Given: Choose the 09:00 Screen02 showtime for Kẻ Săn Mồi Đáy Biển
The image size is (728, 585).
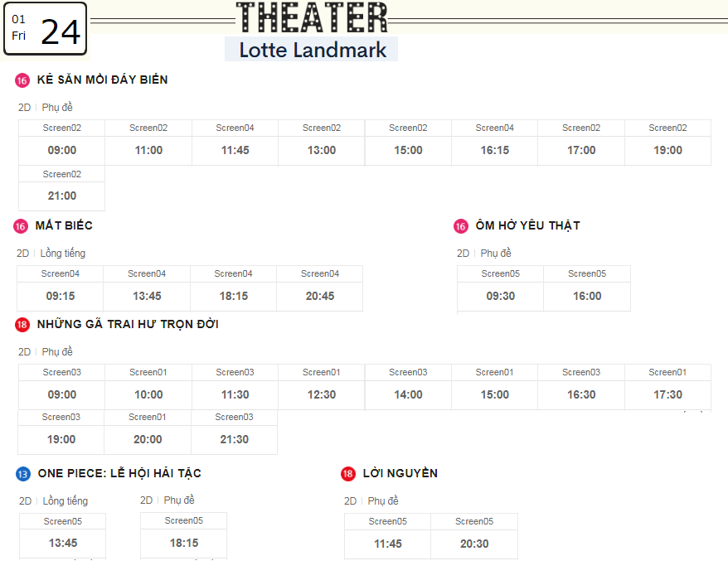Looking at the screenshot, I should pyautogui.click(x=61, y=143).
